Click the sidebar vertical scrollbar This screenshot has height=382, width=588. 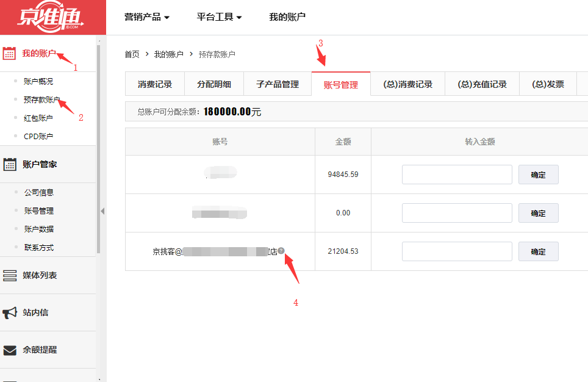(x=99, y=150)
